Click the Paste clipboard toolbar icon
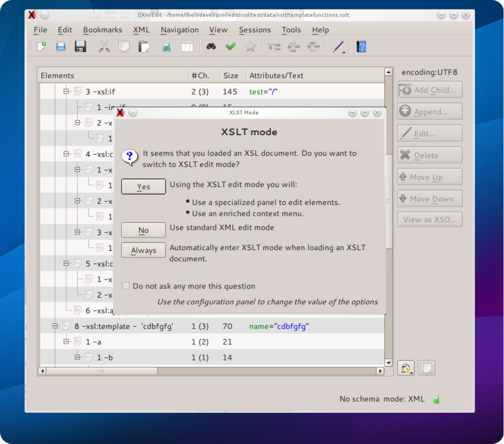This screenshot has height=444, width=504. tap(144, 47)
